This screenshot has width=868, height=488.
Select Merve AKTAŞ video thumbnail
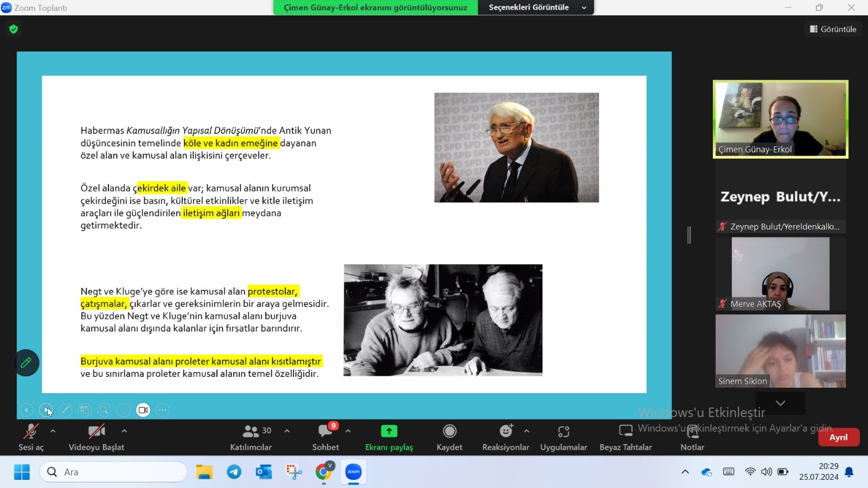point(781,274)
